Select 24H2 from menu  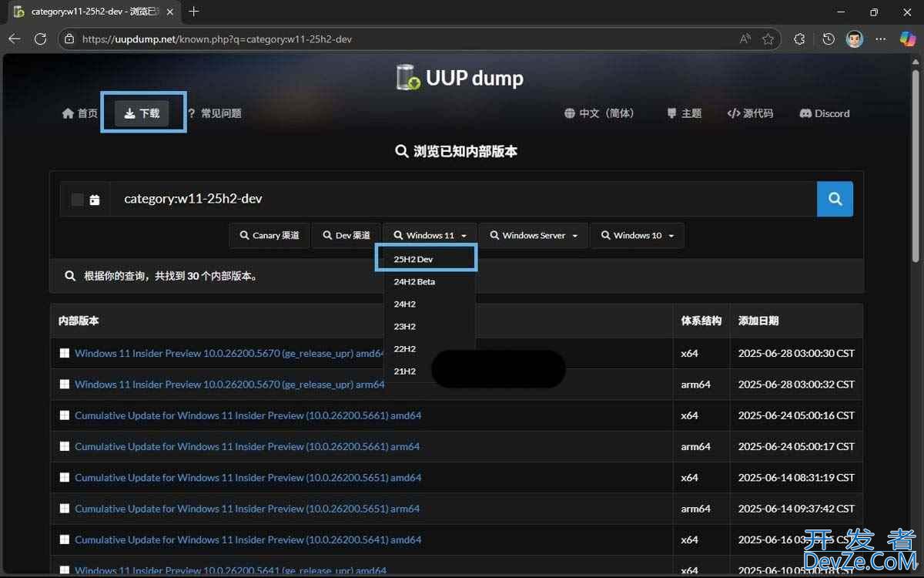(x=429, y=304)
